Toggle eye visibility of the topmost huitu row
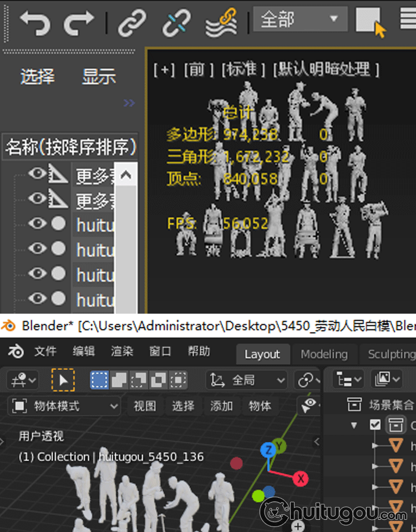Image resolution: width=416 pixels, height=532 pixels. click(37, 223)
